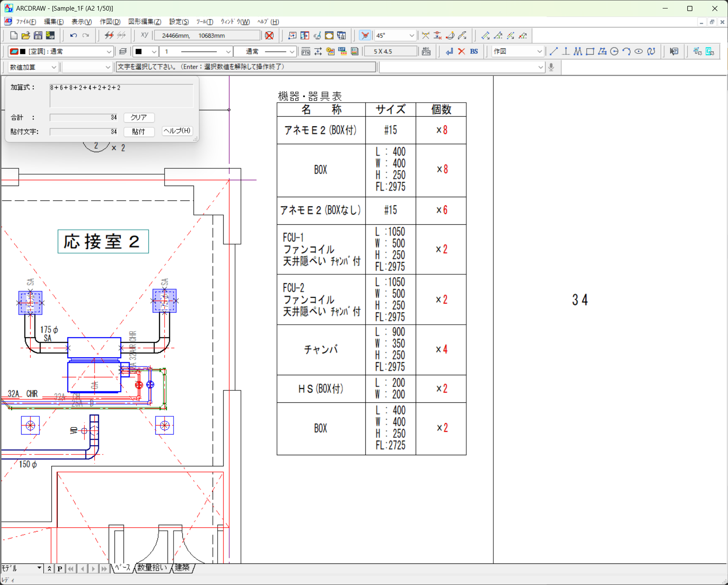Click the Sup save icon

coord(50,36)
